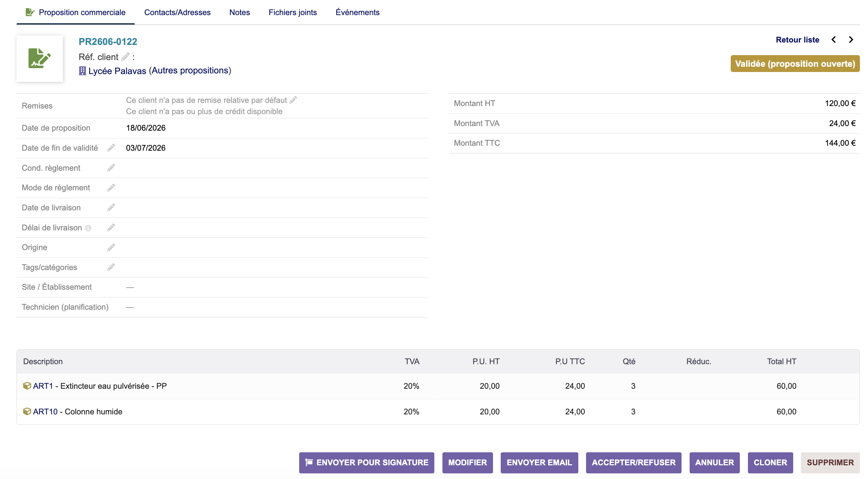
Task: Click Délai de livraison info icon
Action: tap(88, 228)
